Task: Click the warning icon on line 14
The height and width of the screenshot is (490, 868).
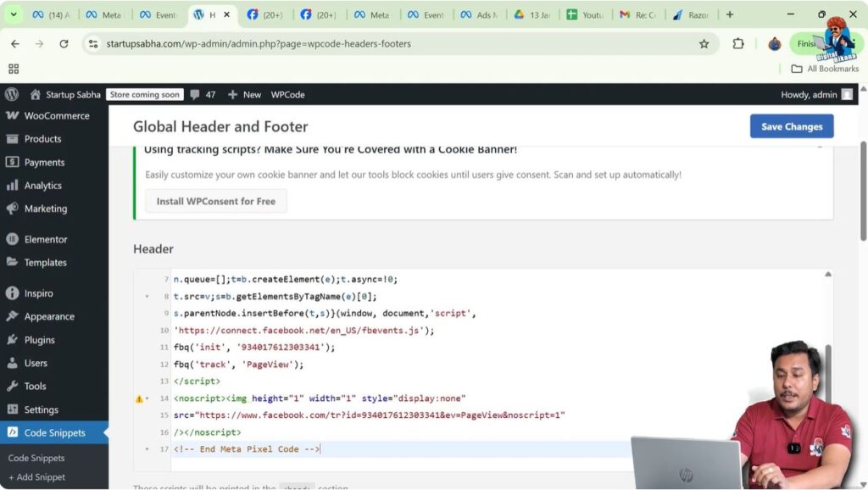Action: 139,398
